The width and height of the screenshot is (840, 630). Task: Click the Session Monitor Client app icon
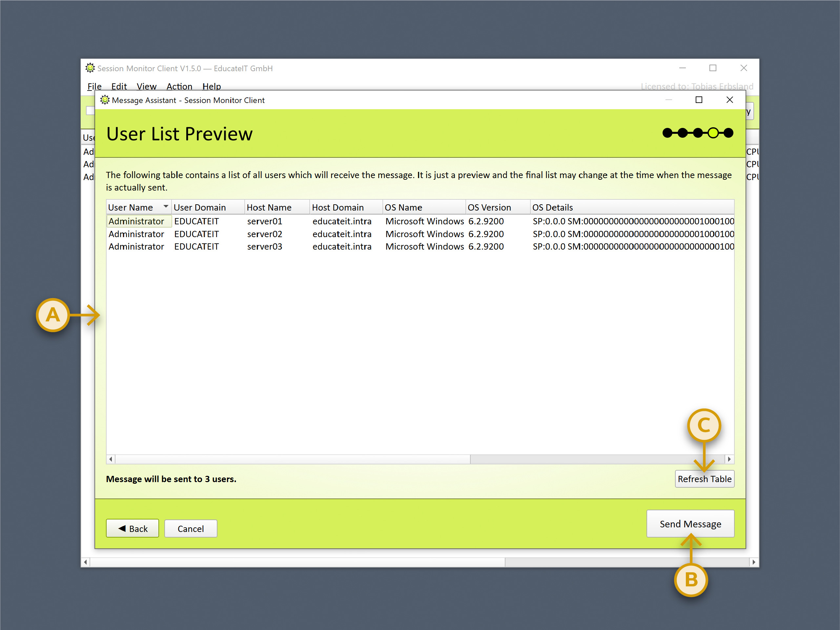tap(90, 68)
